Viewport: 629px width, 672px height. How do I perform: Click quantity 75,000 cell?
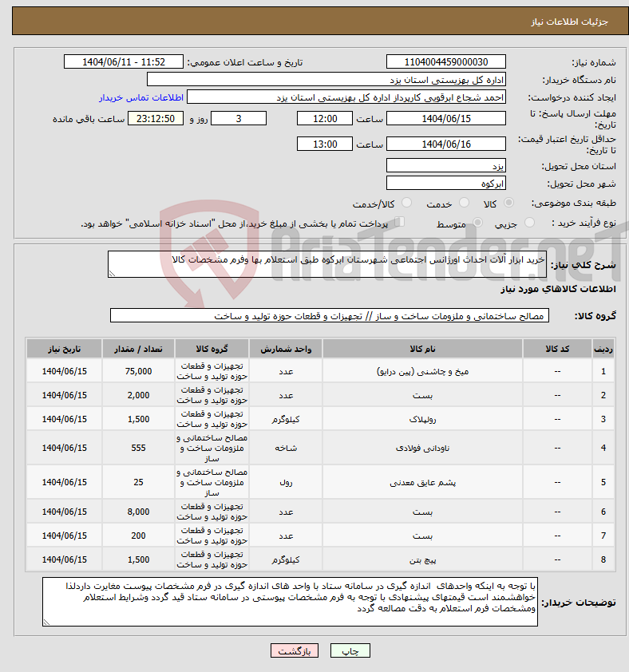pos(138,371)
